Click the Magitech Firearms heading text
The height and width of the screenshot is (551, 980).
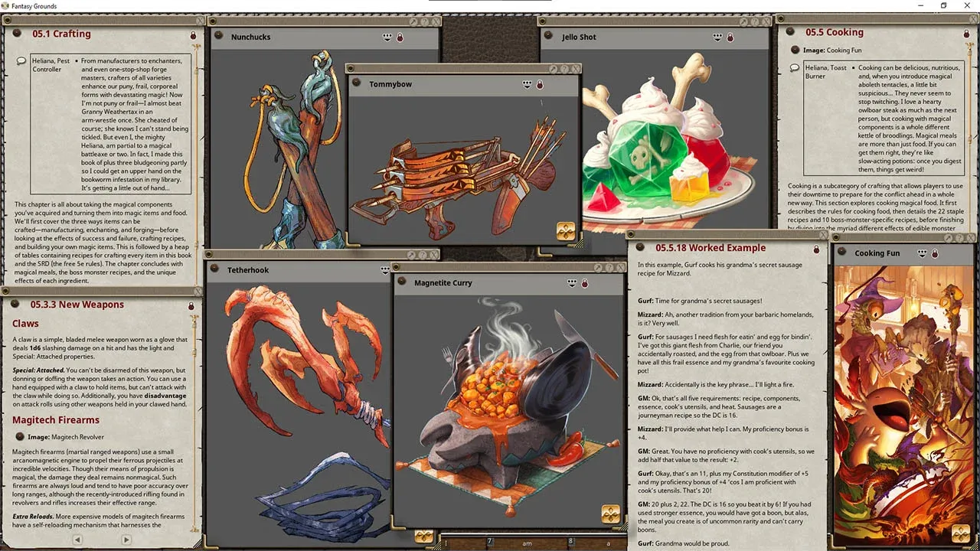point(56,420)
